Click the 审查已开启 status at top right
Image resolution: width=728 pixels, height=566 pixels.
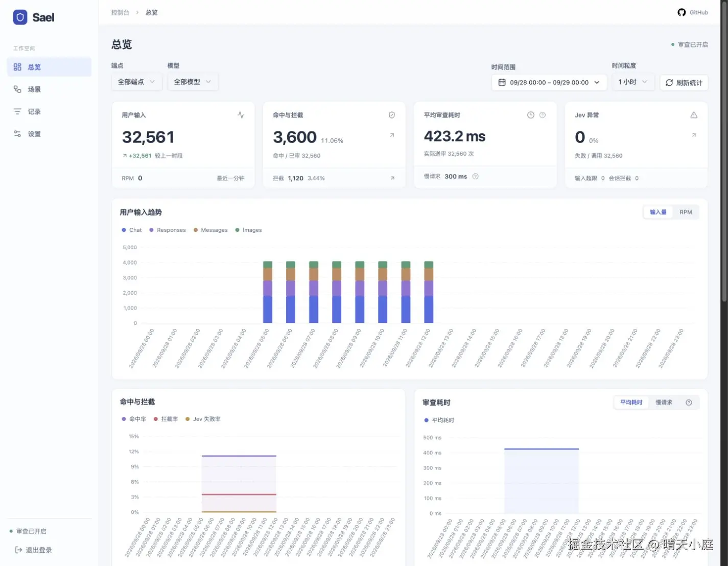click(690, 44)
